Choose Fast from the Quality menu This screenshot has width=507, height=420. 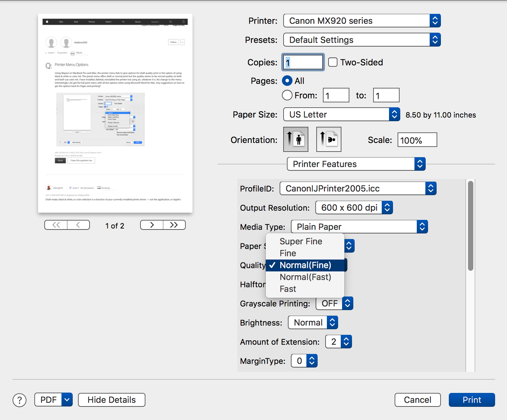click(x=288, y=289)
